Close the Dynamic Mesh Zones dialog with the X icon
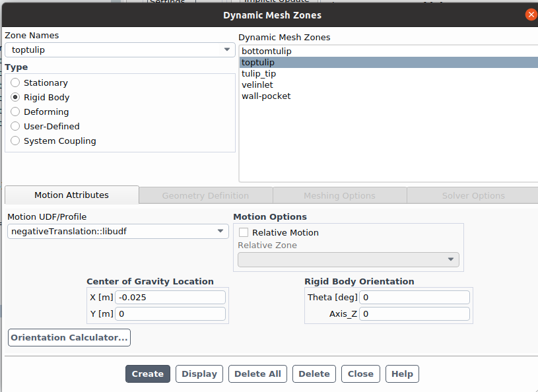 tap(531, 15)
